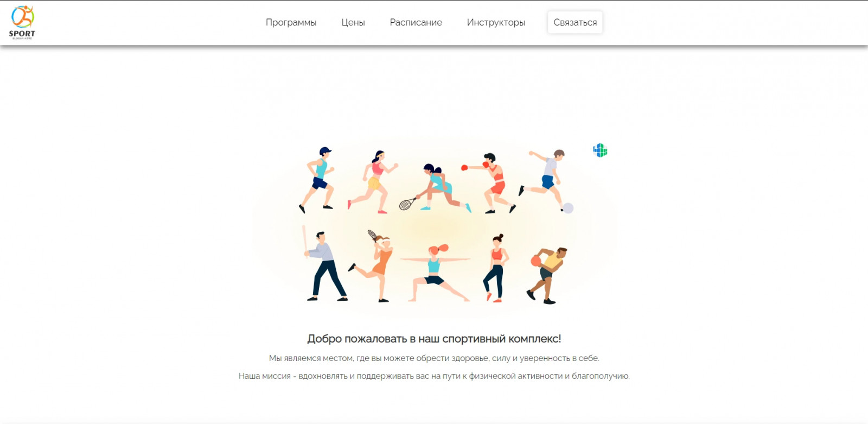The width and height of the screenshot is (868, 424).
Task: Open the Программы menu item
Action: [x=291, y=22]
